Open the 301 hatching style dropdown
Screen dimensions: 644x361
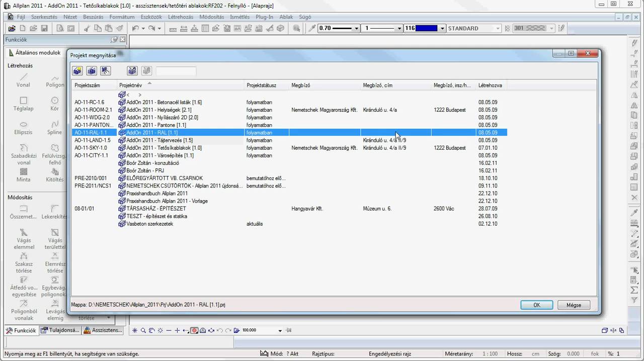551,29
